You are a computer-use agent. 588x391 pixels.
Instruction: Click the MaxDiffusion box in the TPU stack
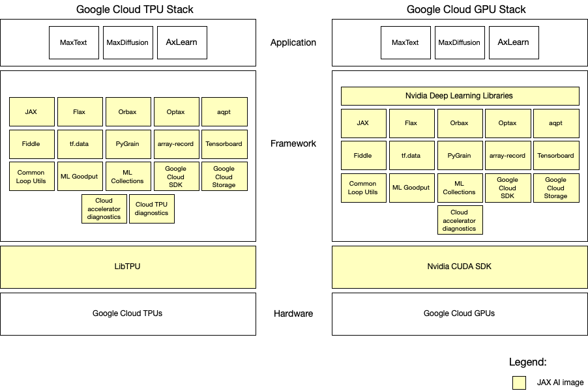coord(128,42)
